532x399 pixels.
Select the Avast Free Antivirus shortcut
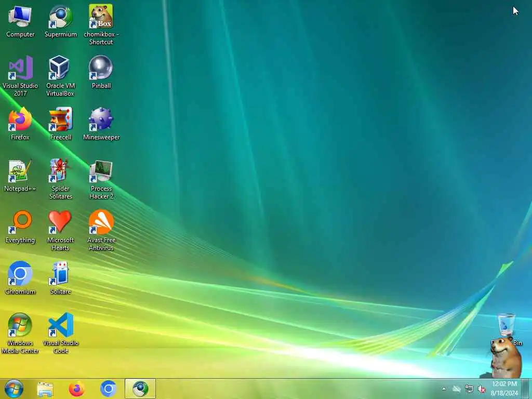click(x=101, y=230)
